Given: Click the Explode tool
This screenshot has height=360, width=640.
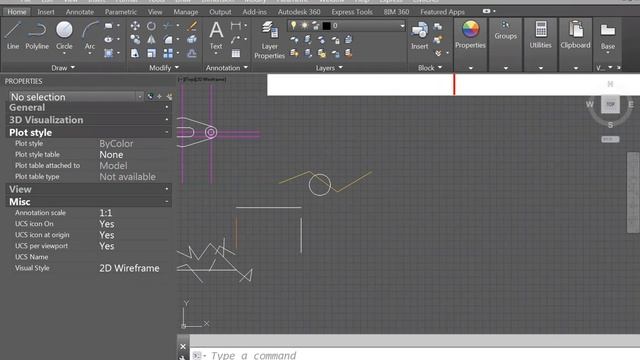Looking at the screenshot, I should 192,40.
